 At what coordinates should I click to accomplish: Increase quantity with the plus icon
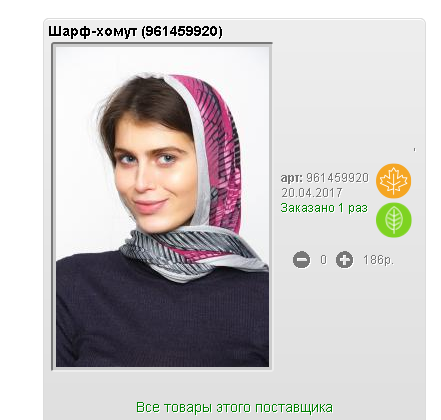pyautogui.click(x=344, y=260)
